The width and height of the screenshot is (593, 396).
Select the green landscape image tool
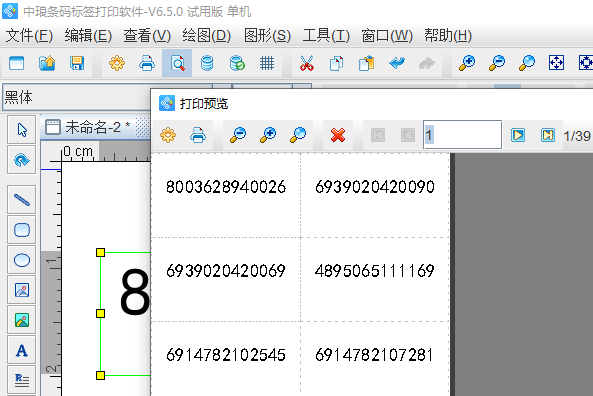pos(22,320)
